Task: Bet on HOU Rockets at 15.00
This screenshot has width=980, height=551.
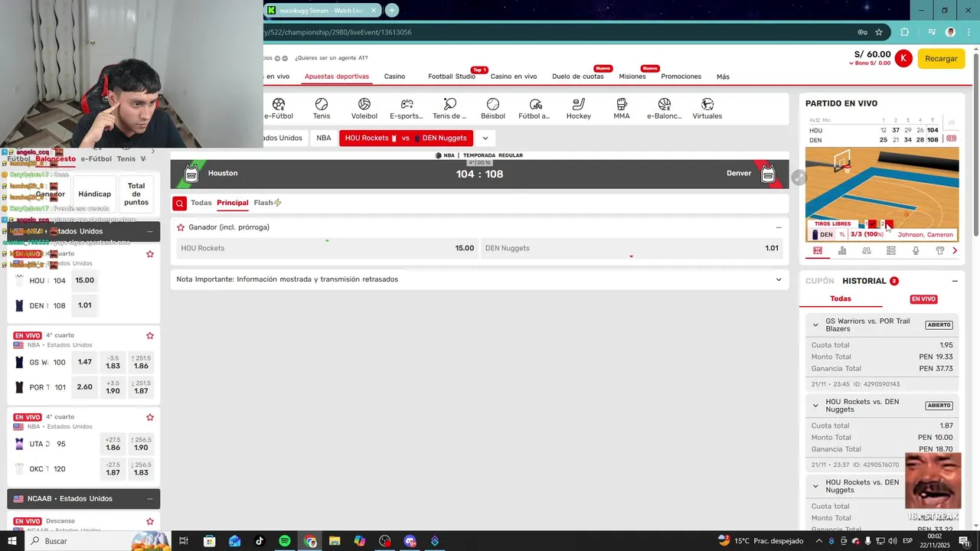Action: (326, 248)
